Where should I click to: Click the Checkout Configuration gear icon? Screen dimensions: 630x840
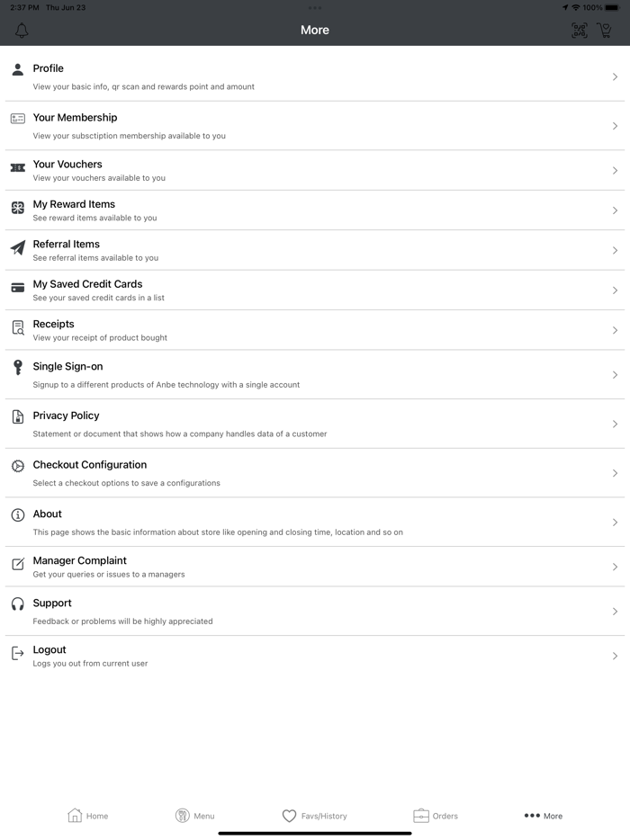[17, 466]
